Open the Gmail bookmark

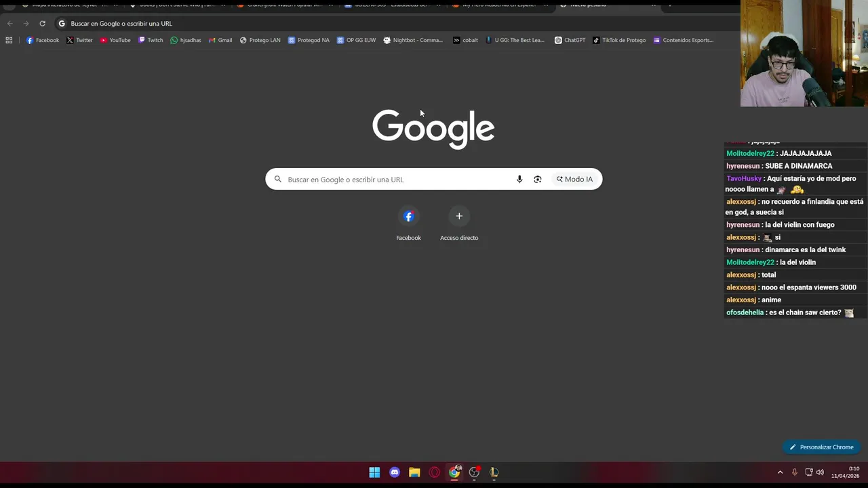point(220,40)
